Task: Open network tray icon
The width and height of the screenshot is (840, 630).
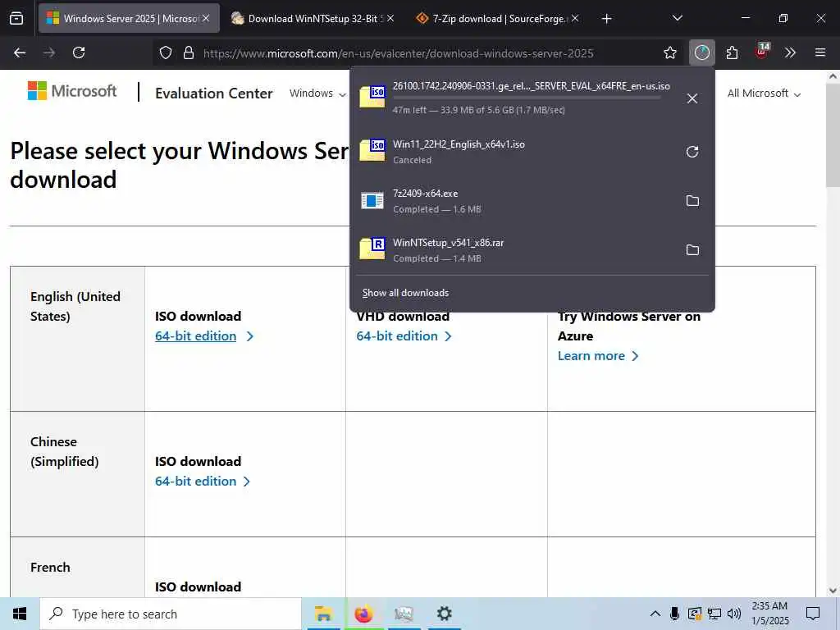Action: tap(714, 614)
